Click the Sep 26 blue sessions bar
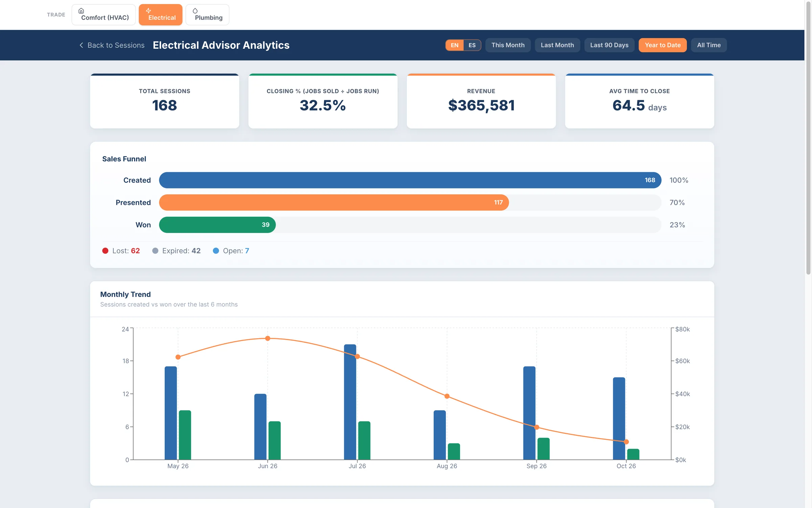812x508 pixels. pyautogui.click(x=529, y=413)
